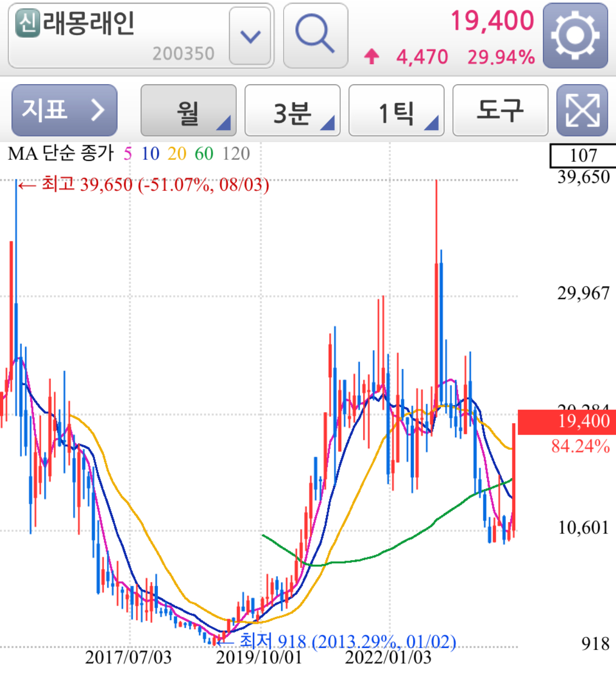The height and width of the screenshot is (673, 616).
Task: Toggle the MA 5 line legend
Action: coord(127,154)
